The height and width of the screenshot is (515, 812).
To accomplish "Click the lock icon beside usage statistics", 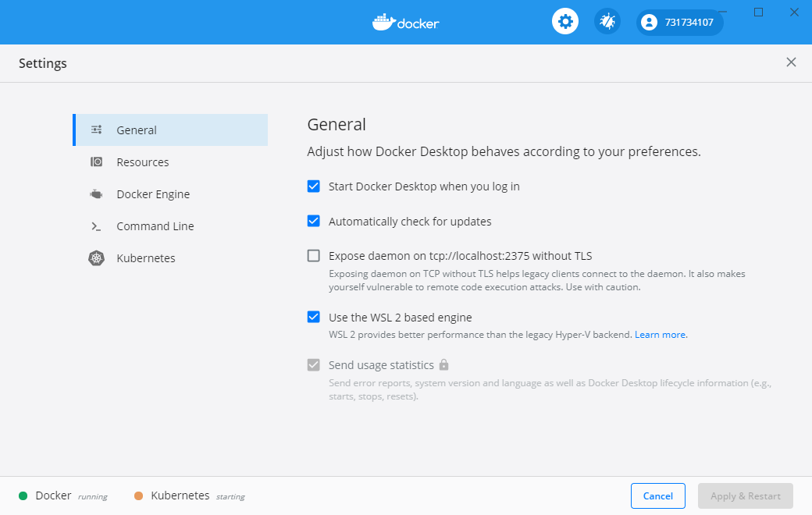I will coord(443,364).
